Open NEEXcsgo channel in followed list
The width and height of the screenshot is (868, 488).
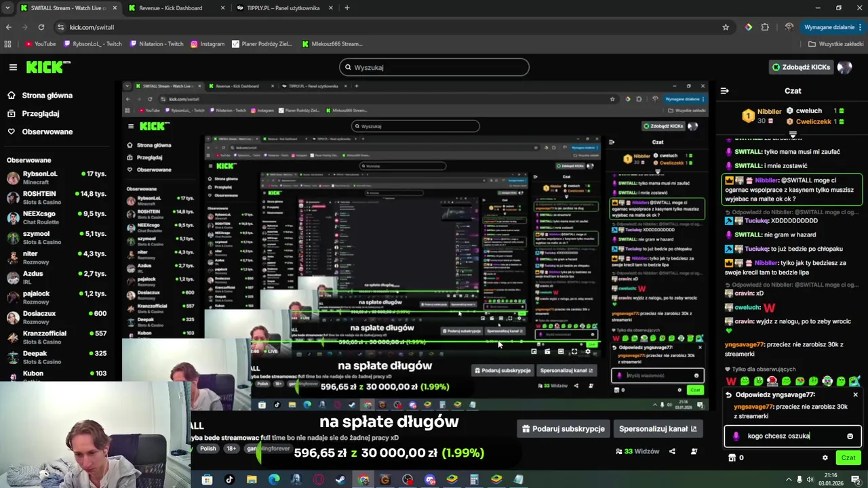point(56,218)
